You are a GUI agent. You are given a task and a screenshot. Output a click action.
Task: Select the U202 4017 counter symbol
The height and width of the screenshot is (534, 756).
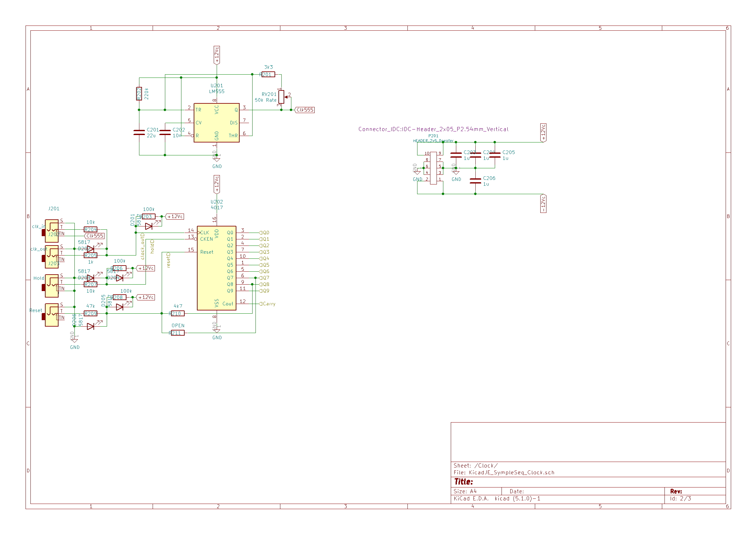coord(216,268)
